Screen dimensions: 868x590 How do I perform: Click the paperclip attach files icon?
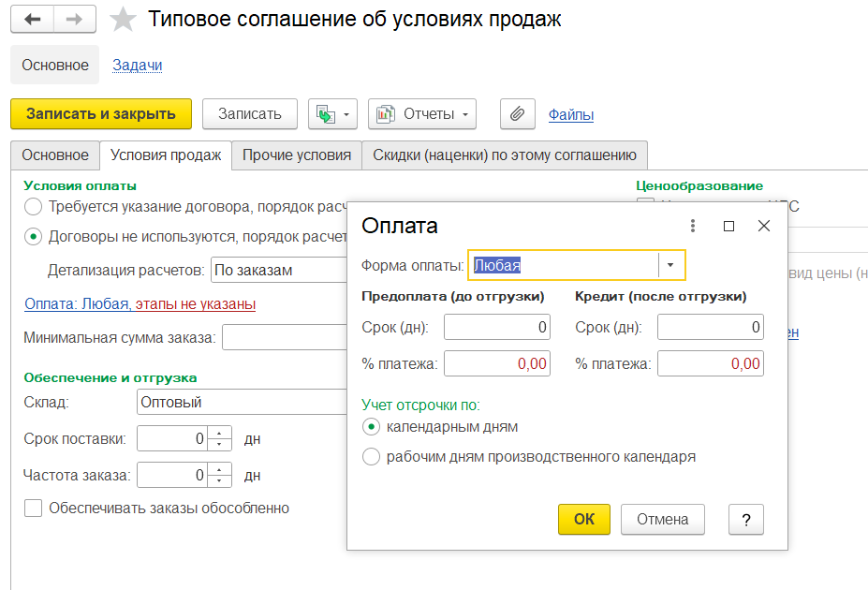coord(518,114)
